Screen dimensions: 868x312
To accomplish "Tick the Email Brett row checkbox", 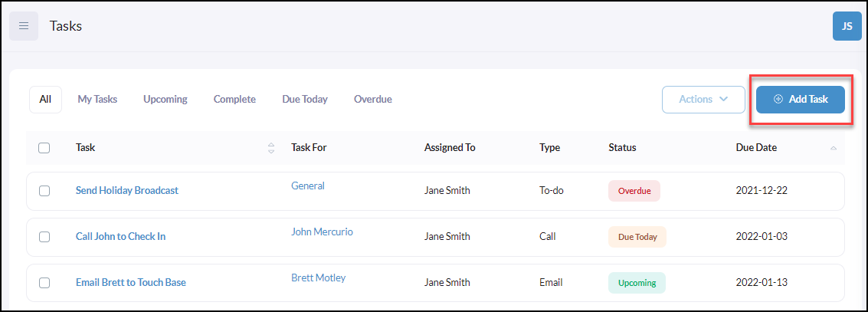I will click(44, 283).
